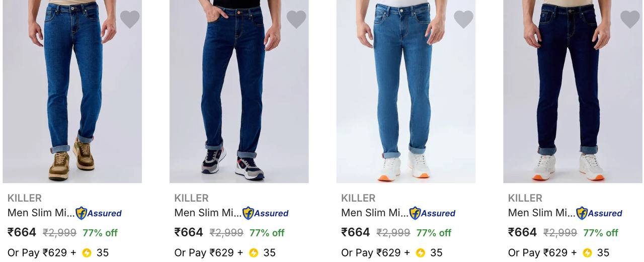
Task: Click SuperCoin icon under second product
Action: coord(254,252)
